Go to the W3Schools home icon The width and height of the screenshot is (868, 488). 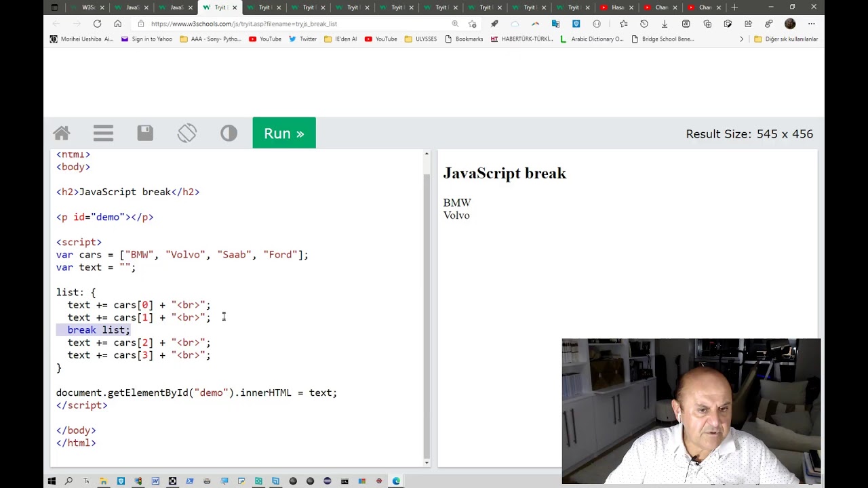(62, 134)
